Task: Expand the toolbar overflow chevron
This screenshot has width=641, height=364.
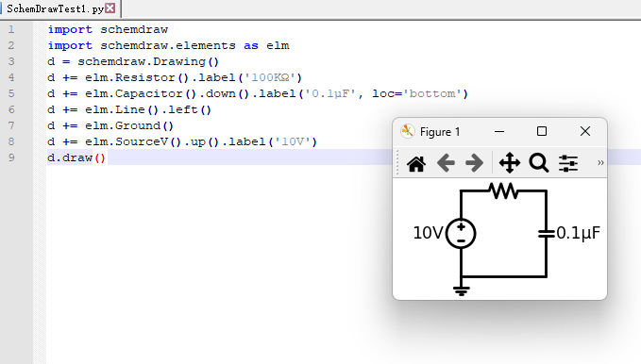Action: point(600,162)
